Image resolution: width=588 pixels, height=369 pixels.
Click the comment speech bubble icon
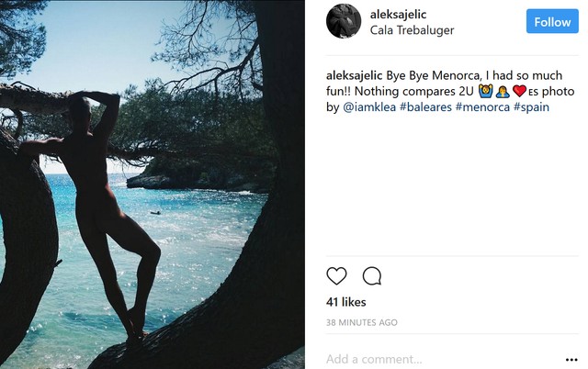(x=372, y=275)
